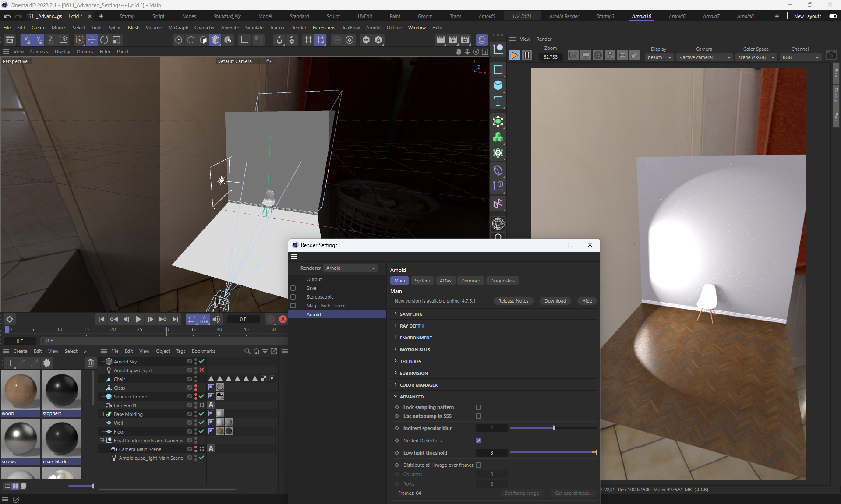Pause the Arnold IPR render
841x504 pixels.
(527, 55)
